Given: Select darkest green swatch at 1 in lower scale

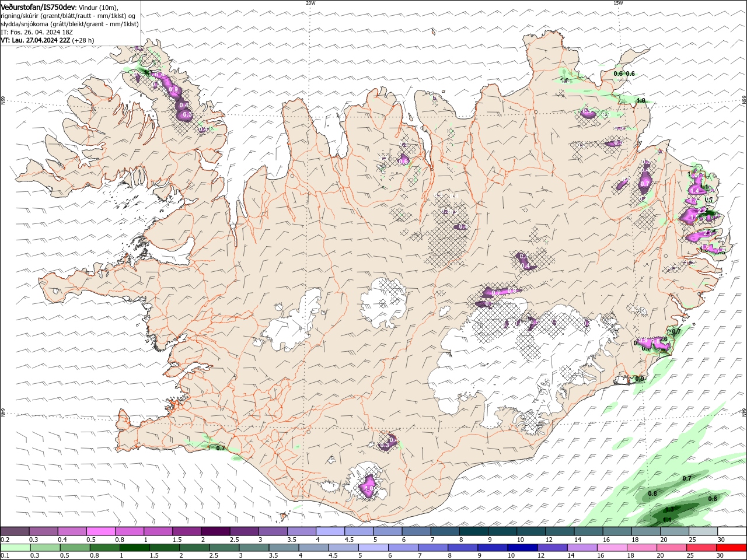Looking at the screenshot, I should tap(134, 548).
